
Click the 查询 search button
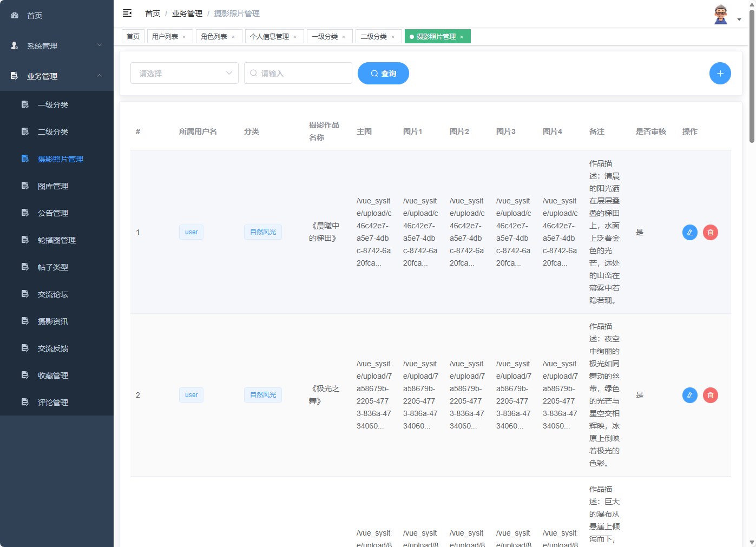point(383,74)
